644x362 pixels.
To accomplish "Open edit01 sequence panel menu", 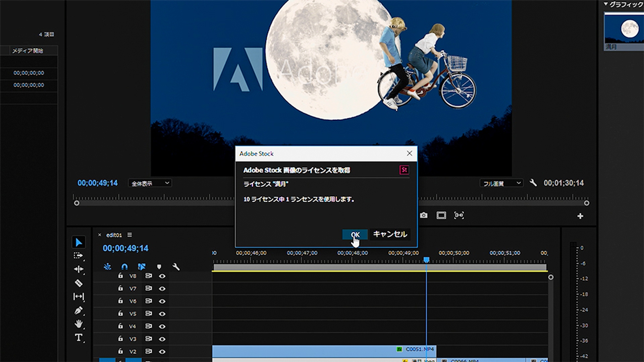I will coord(129,235).
